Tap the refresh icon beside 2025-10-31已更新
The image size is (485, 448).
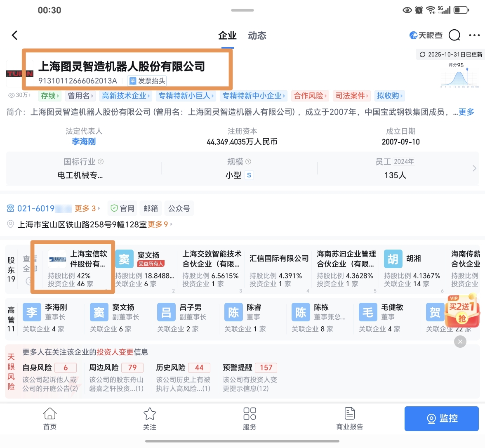[422, 54]
